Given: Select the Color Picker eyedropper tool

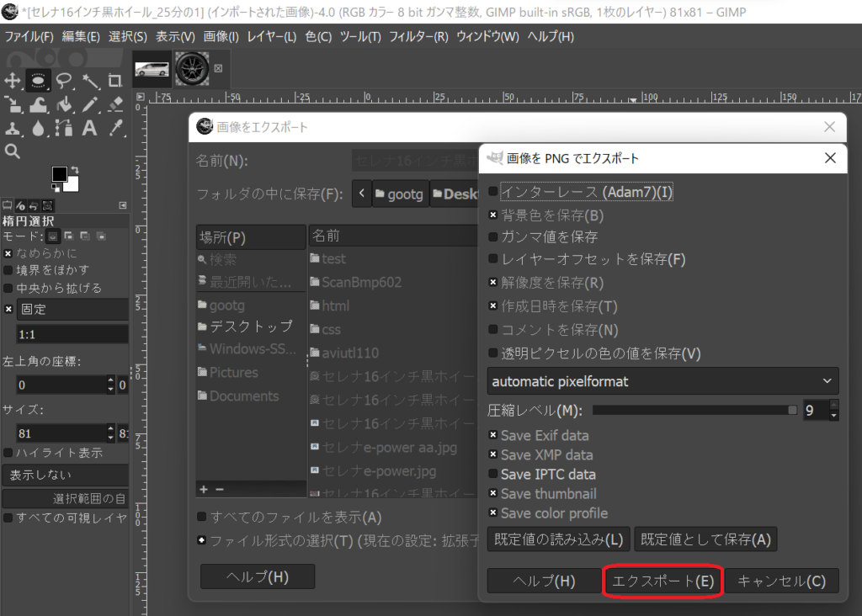Looking at the screenshot, I should (x=116, y=128).
